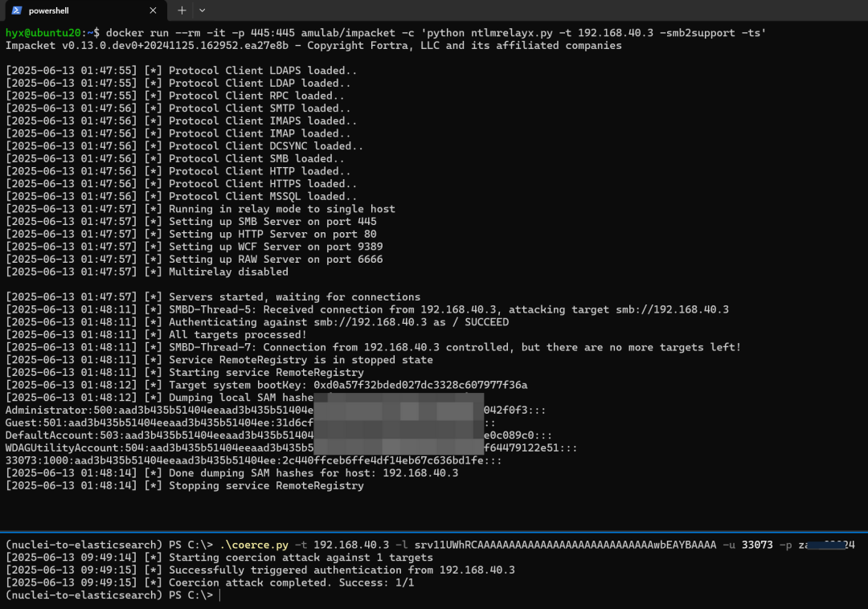This screenshot has height=609, width=868.
Task: Click 'Protocol Client IMAP loaded' line
Action: 178,133
